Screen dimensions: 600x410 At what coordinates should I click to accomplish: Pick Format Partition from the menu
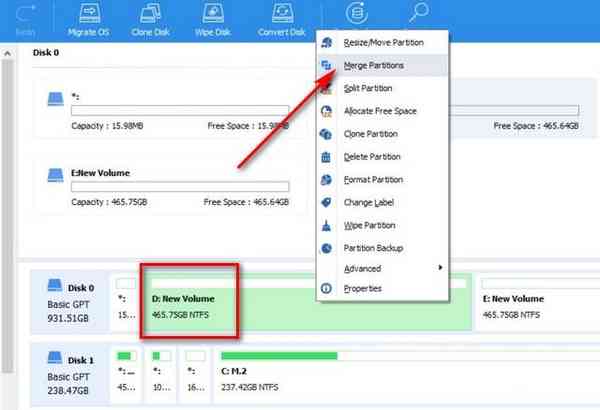pos(372,179)
